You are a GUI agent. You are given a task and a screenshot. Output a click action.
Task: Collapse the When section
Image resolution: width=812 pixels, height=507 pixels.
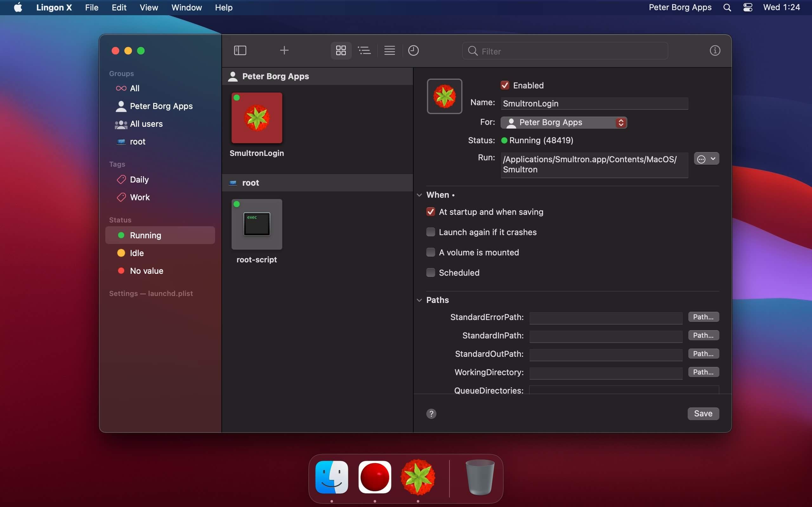(420, 195)
